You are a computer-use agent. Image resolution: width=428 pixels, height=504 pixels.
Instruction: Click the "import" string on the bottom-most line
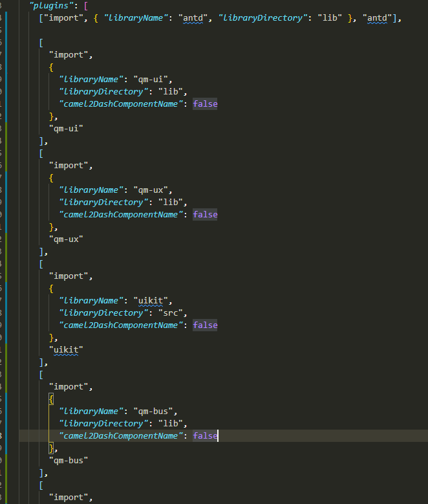click(69, 498)
